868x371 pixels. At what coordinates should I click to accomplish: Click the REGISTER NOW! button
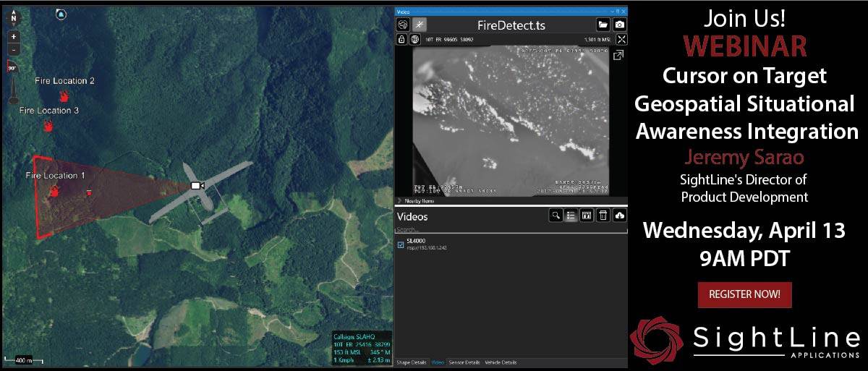pos(744,294)
